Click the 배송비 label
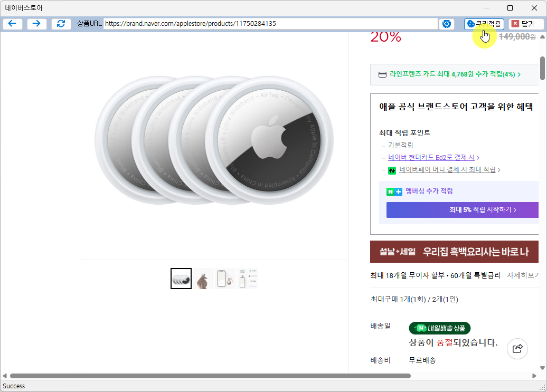Image resolution: width=547 pixels, height=392 pixels. pyautogui.click(x=381, y=360)
